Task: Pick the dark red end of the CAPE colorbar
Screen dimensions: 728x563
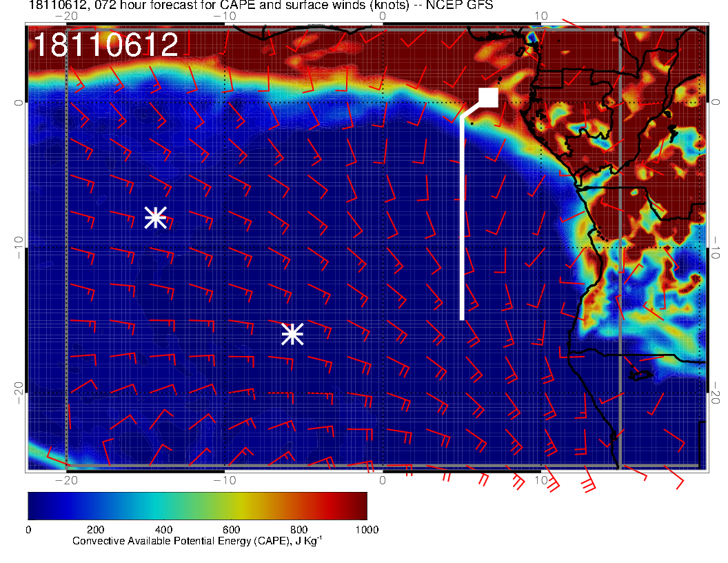Action: point(358,506)
